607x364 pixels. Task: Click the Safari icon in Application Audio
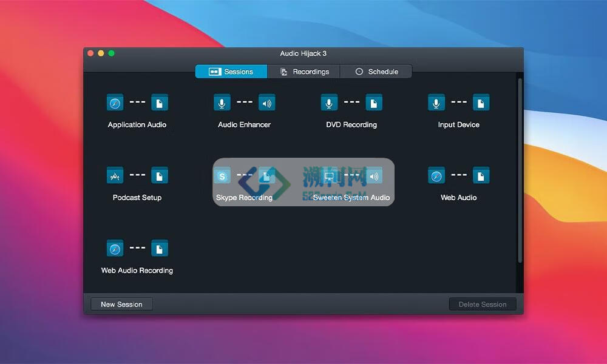pos(115,103)
